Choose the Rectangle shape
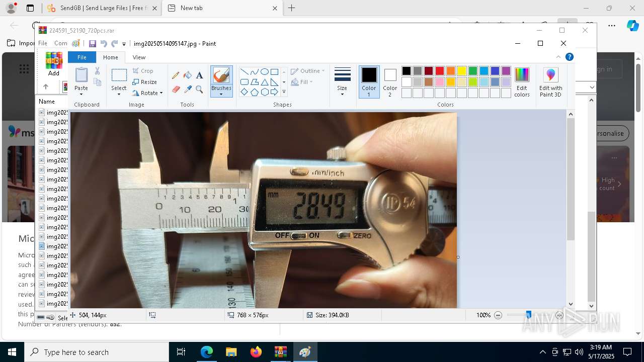Viewport: 644px width, 362px height. tap(274, 71)
